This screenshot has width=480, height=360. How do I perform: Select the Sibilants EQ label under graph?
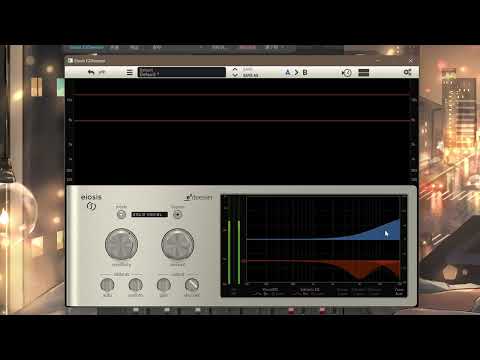[309, 290]
